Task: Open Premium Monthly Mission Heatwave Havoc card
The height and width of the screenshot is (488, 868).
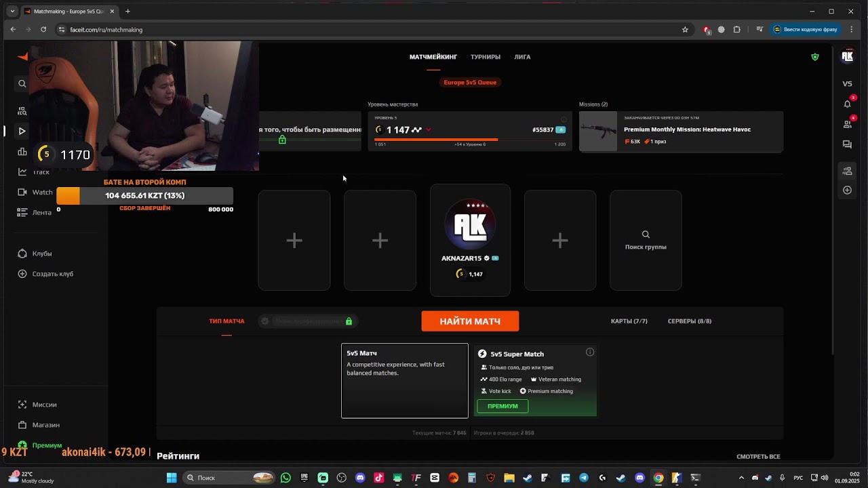Action: [681, 131]
